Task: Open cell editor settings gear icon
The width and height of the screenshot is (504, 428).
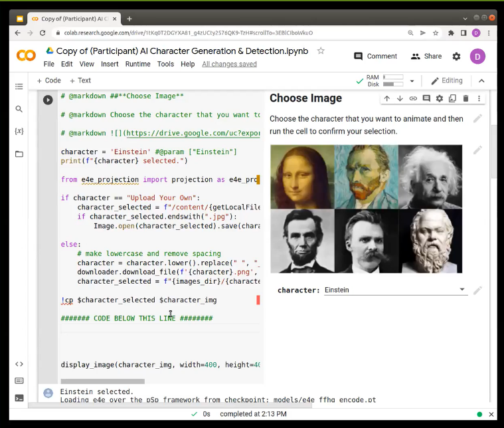Action: click(x=440, y=98)
